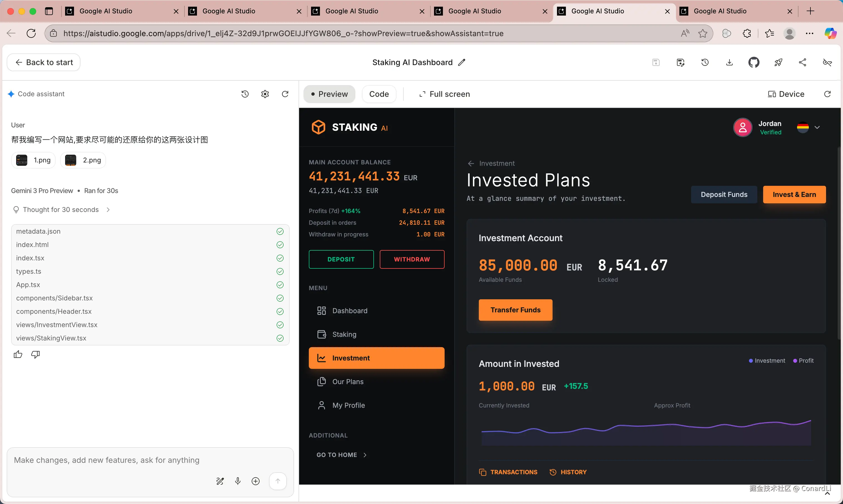Viewport: 843px width, 504px height.
Task: Open code assistant settings gear
Action: tap(265, 94)
